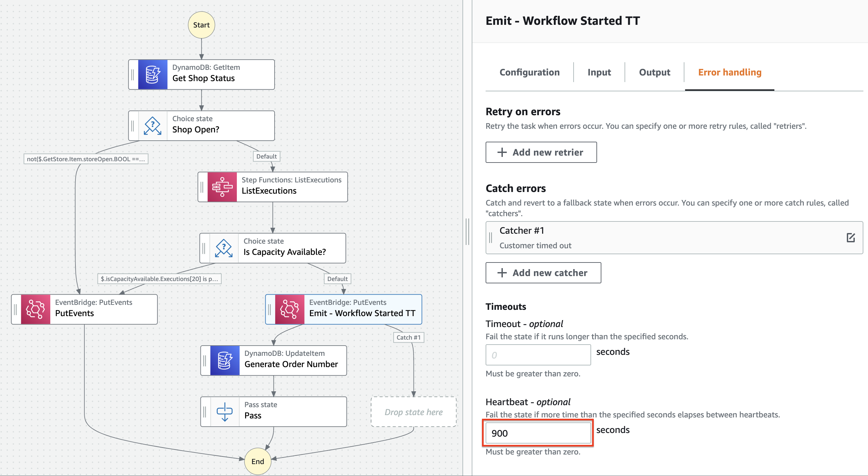
Task: Click the not($.GetStore.Item.storeOpen.BOOL rule label
Action: (86, 159)
